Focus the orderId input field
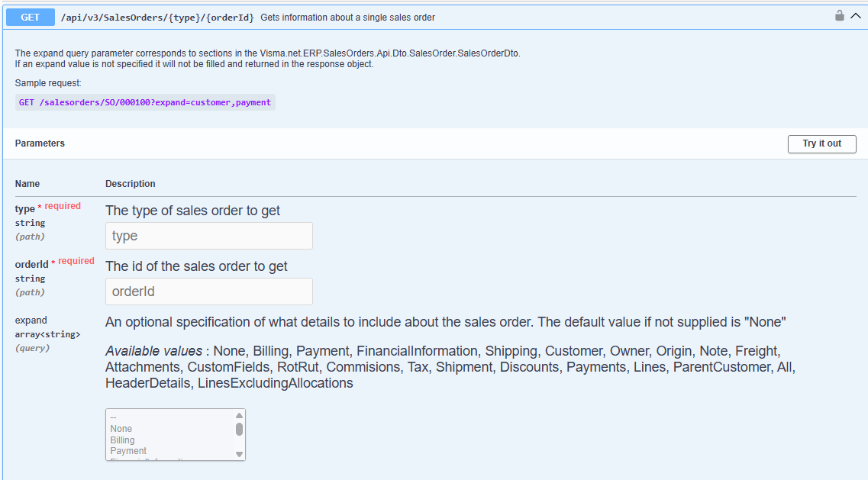This screenshot has width=868, height=480. pos(209,292)
